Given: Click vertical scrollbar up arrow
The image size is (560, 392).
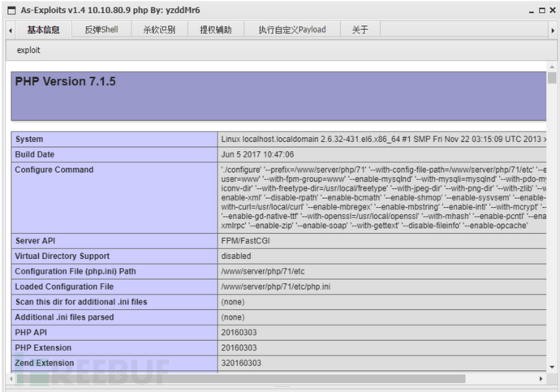Looking at the screenshot, I should pyautogui.click(x=552, y=67).
